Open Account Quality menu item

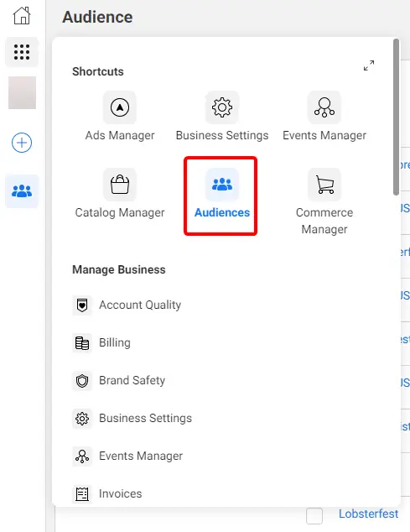pyautogui.click(x=140, y=305)
